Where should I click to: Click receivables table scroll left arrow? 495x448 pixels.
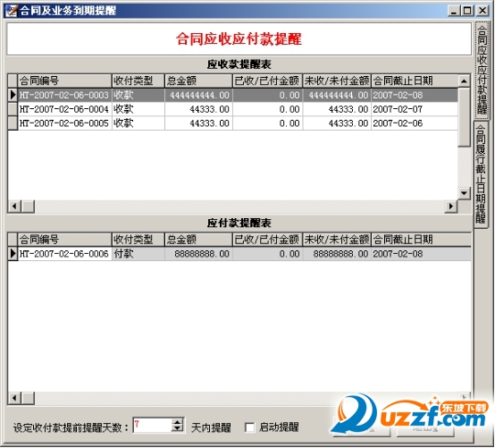coord(14,207)
